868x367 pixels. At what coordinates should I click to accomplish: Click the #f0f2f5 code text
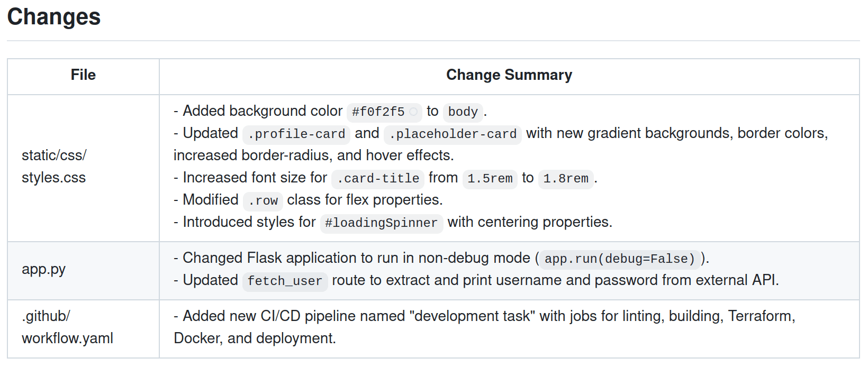point(378,112)
